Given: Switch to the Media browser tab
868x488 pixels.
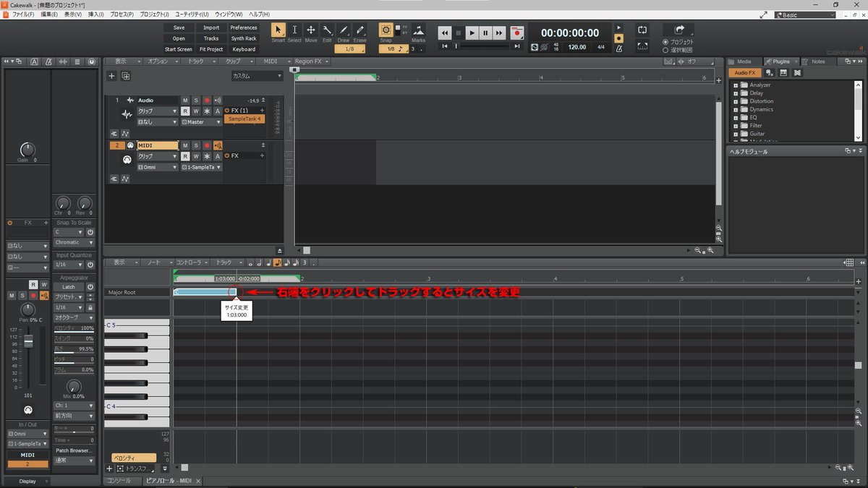Looking at the screenshot, I should point(744,61).
